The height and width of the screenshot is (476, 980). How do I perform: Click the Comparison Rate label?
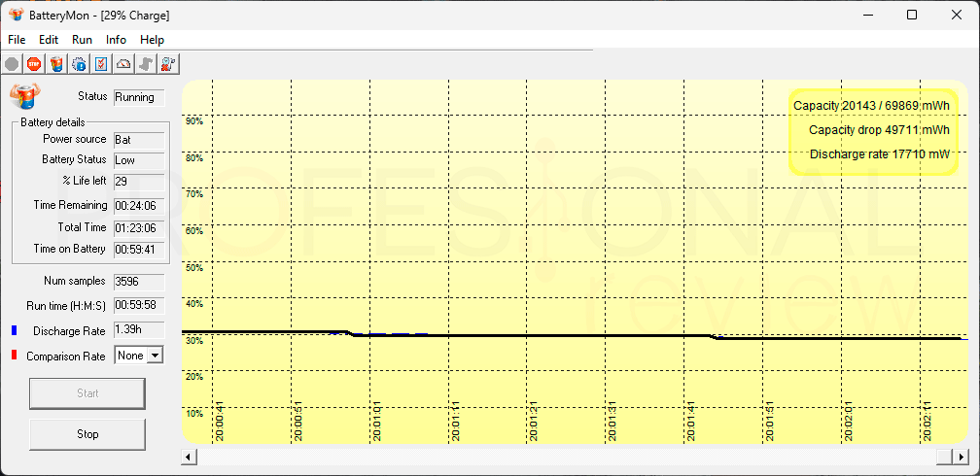pos(66,357)
